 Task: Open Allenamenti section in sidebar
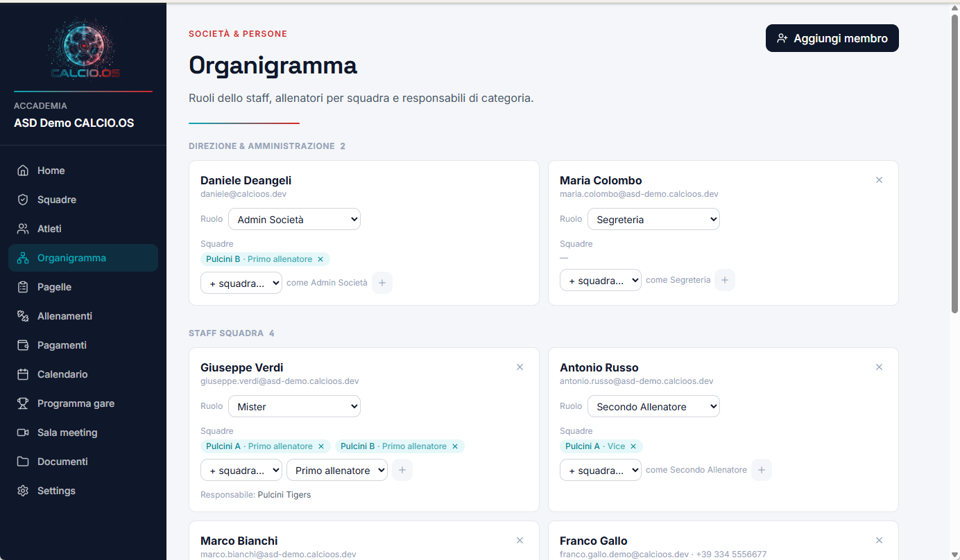pos(83,316)
